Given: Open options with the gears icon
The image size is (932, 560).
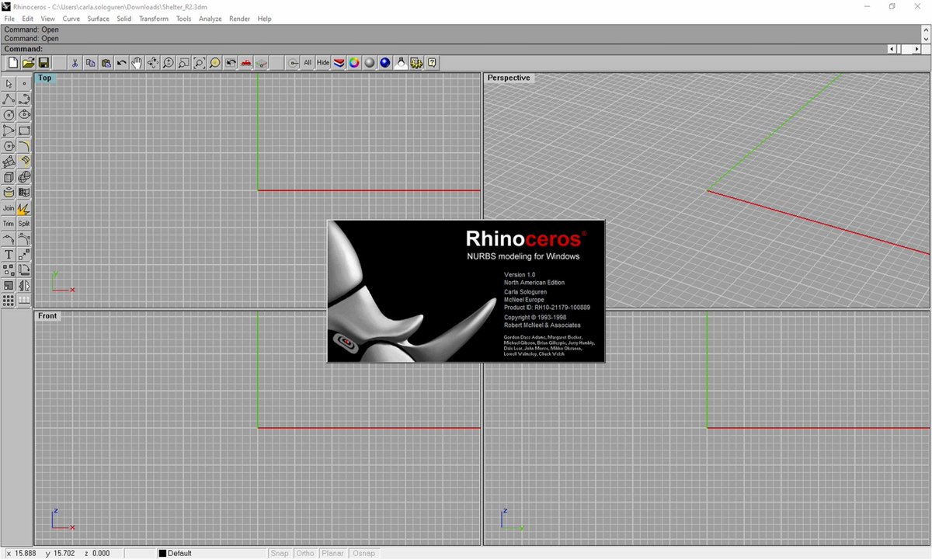Looking at the screenshot, I should coord(416,63).
